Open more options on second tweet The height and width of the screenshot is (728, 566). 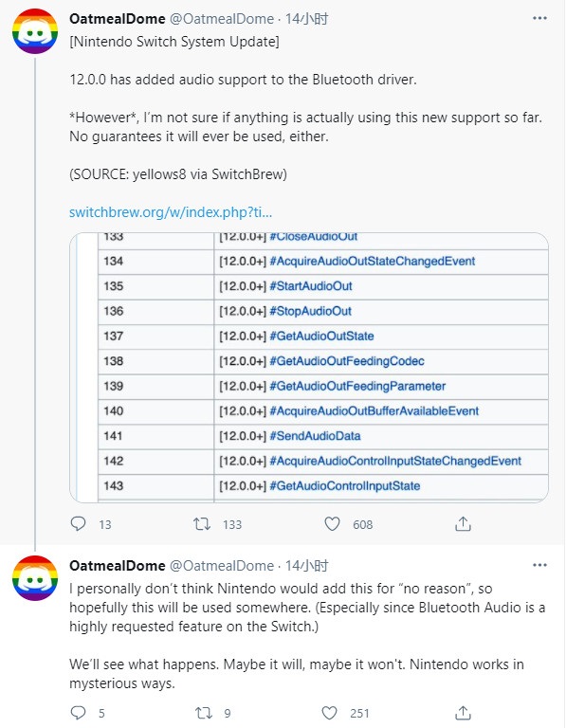(x=539, y=565)
